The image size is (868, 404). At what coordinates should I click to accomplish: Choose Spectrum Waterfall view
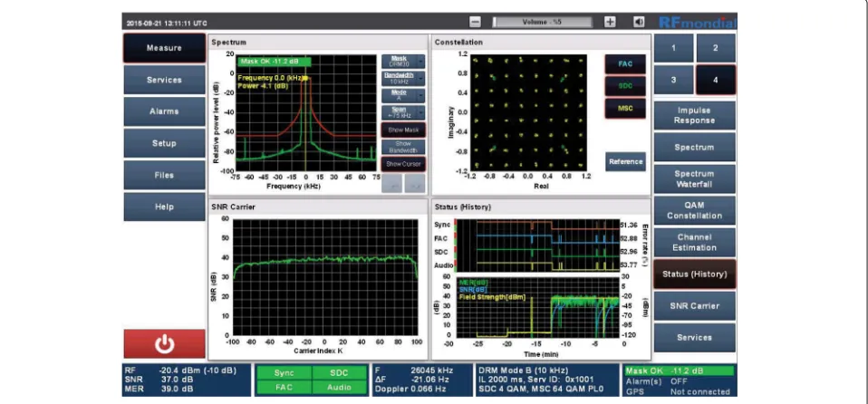(x=695, y=178)
